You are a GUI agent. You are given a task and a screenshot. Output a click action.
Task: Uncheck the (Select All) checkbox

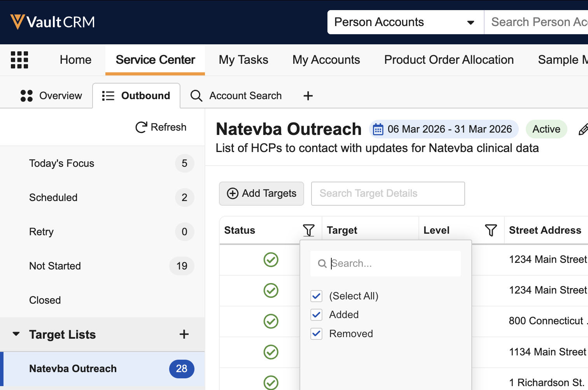(x=317, y=296)
